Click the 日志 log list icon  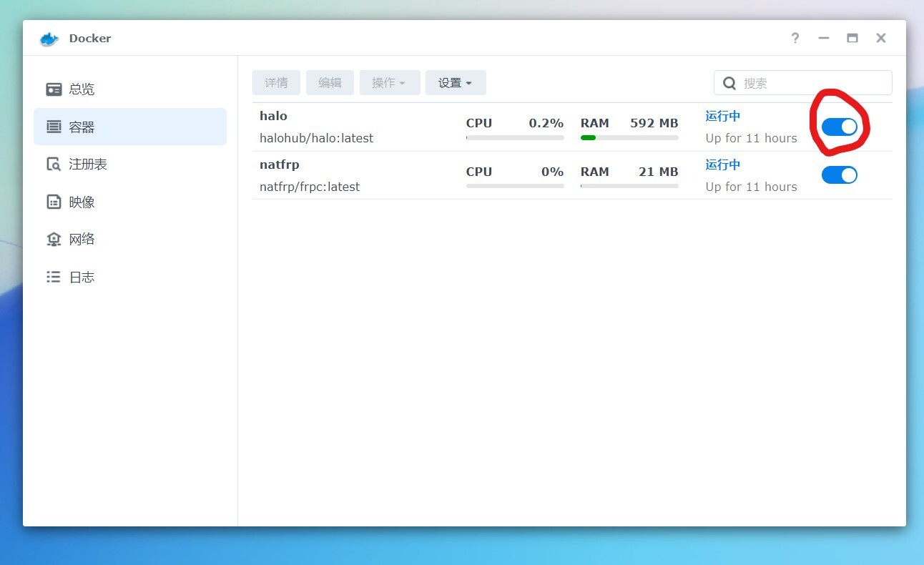(x=54, y=277)
